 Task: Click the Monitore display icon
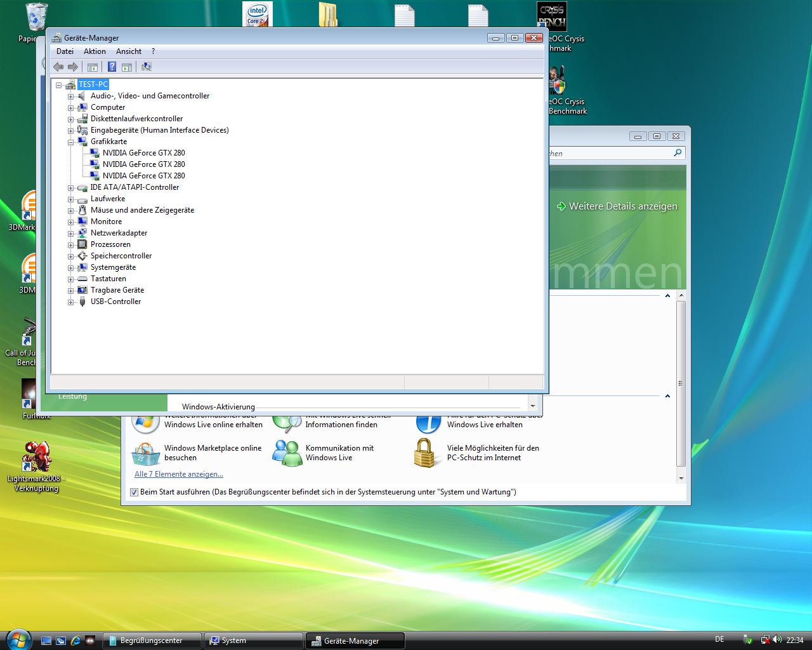coord(82,222)
